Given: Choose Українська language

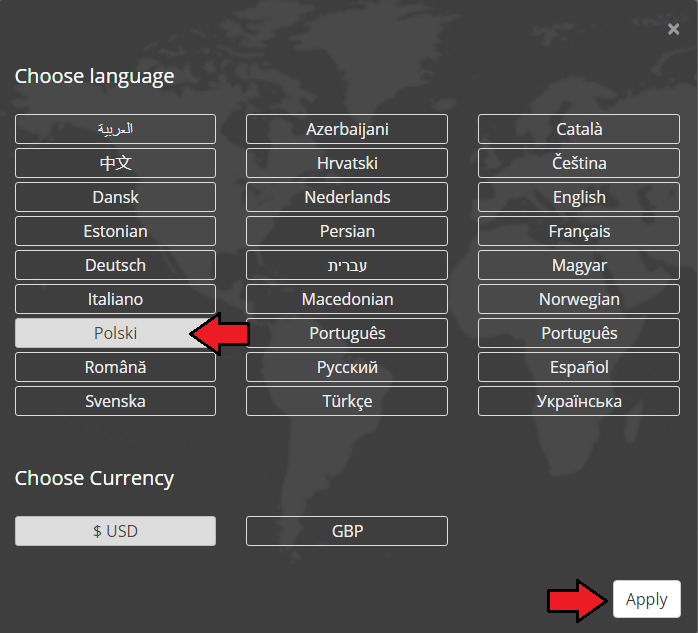Looking at the screenshot, I should (x=579, y=401).
